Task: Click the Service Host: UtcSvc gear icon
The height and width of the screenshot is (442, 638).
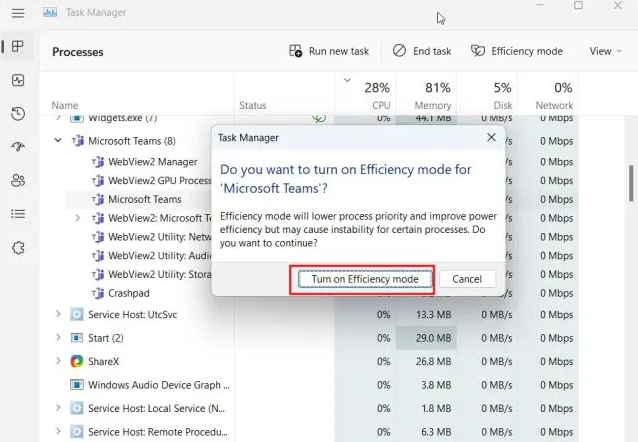Action: 76,314
